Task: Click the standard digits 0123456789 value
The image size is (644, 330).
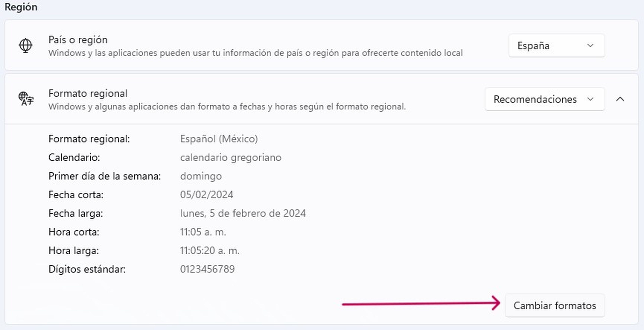Action: [207, 269]
